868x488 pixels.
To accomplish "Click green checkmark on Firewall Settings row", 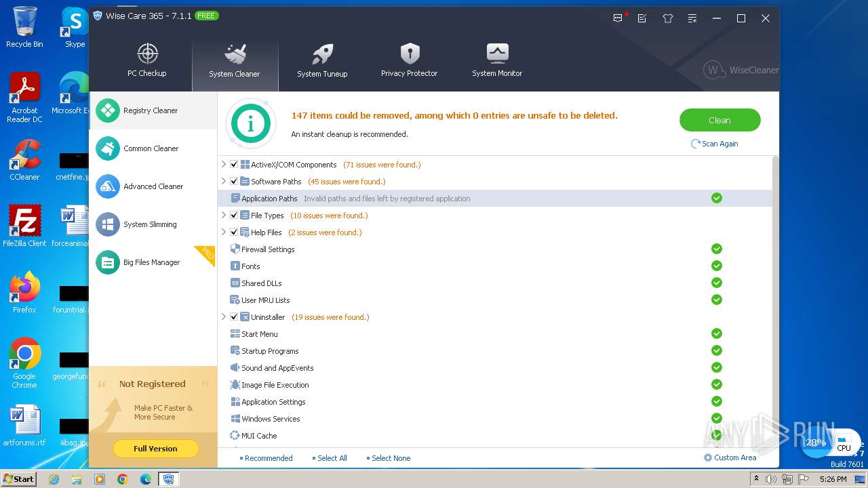I will tap(717, 249).
